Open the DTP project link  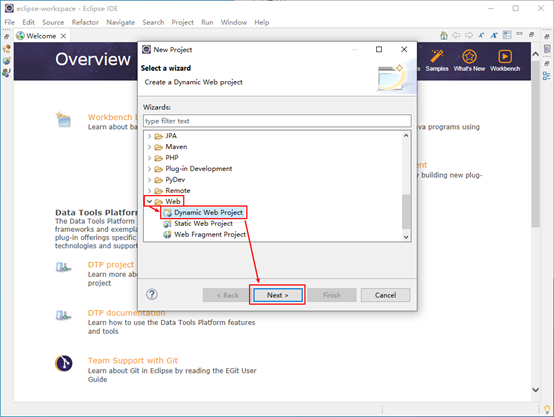coord(111,265)
